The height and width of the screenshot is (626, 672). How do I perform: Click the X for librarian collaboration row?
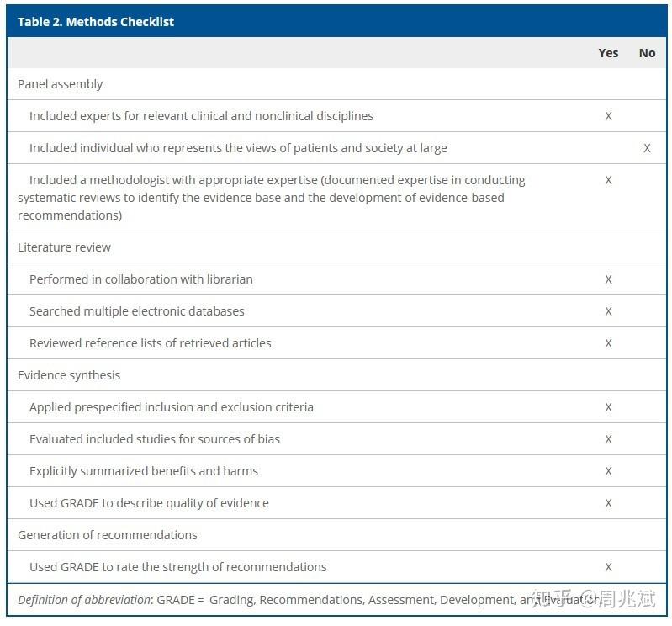pyautogui.click(x=609, y=279)
